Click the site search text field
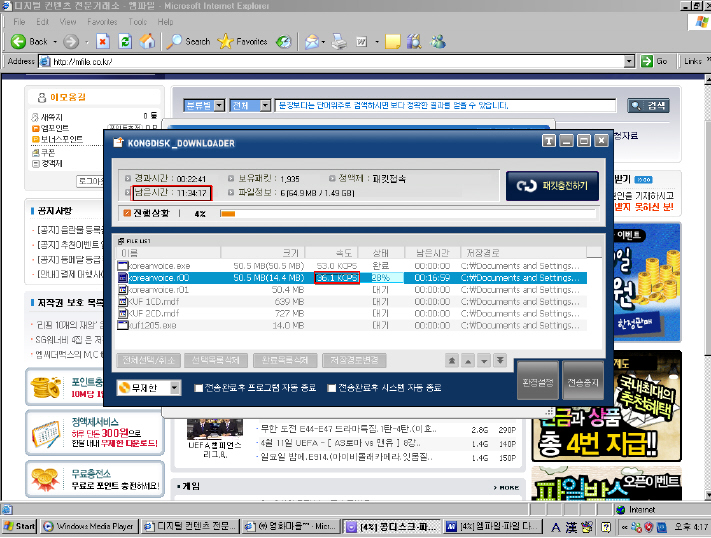 tap(445, 106)
